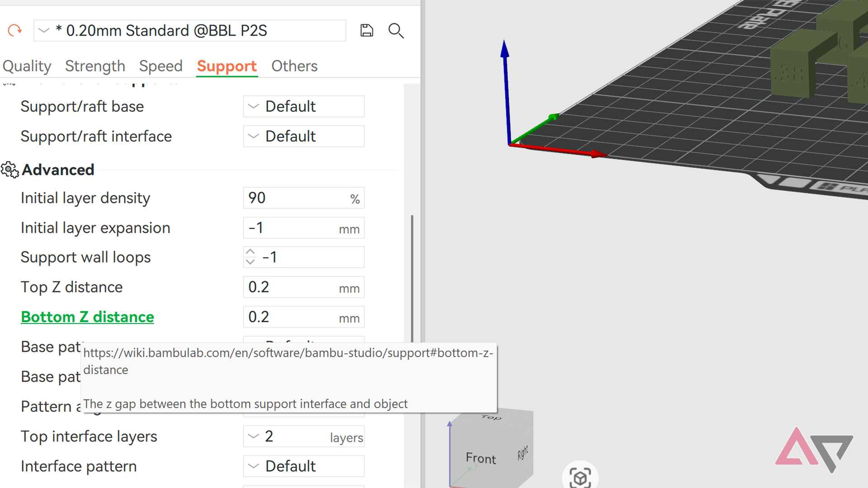Click the orange reset preset arrow icon
The image size is (868, 488).
(15, 30)
